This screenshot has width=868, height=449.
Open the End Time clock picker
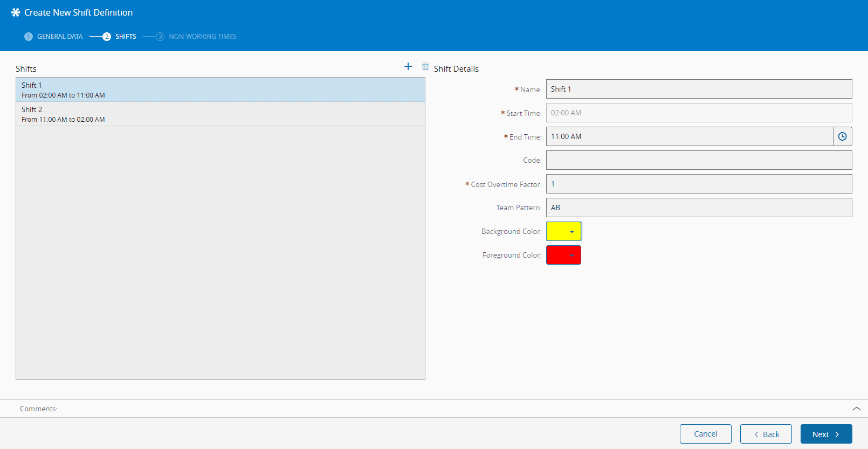pos(842,136)
